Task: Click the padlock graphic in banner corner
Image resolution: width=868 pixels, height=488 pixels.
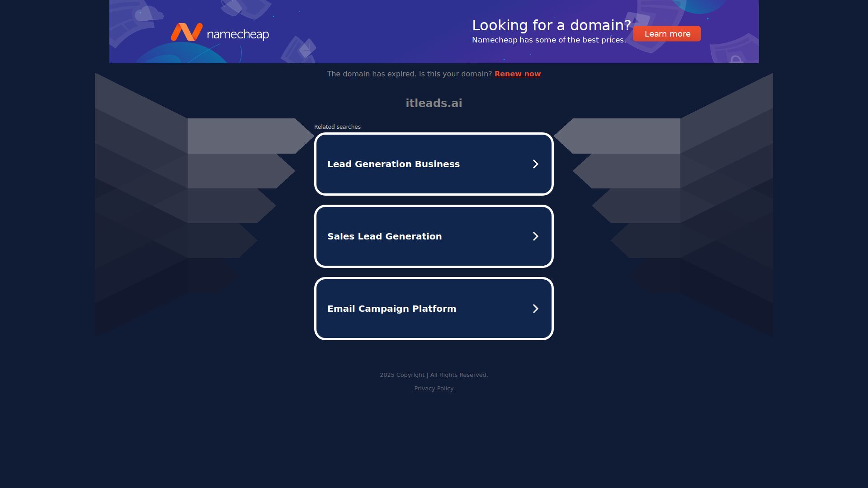Action: point(736,59)
